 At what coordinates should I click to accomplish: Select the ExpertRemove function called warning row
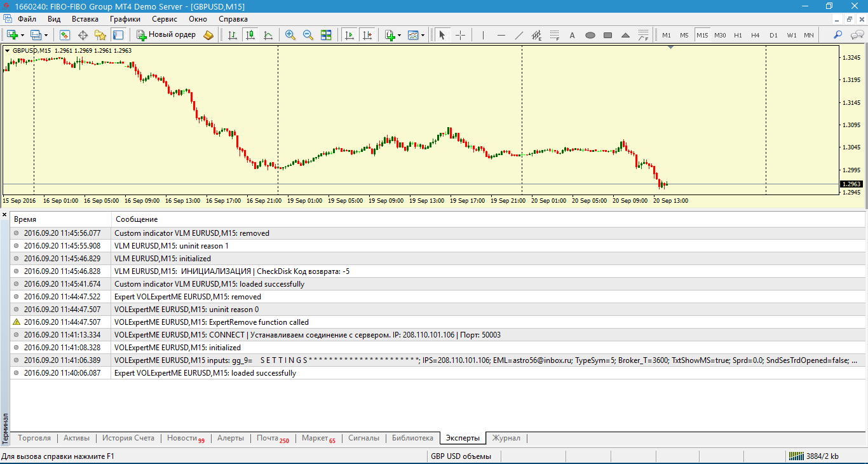[437, 322]
